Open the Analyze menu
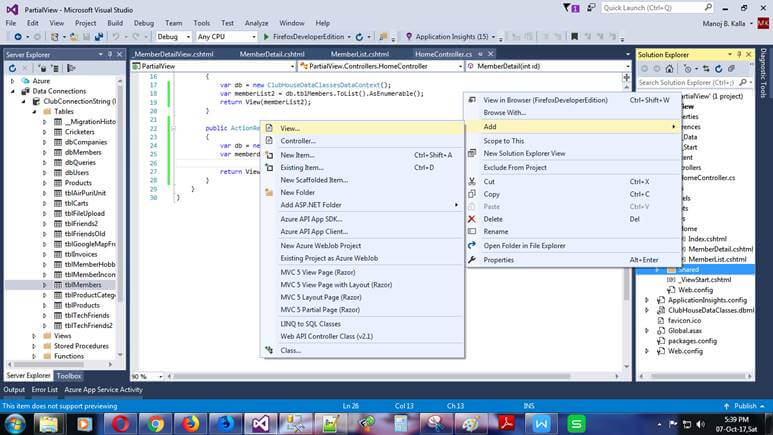This screenshot has width=773, height=435. [256, 23]
